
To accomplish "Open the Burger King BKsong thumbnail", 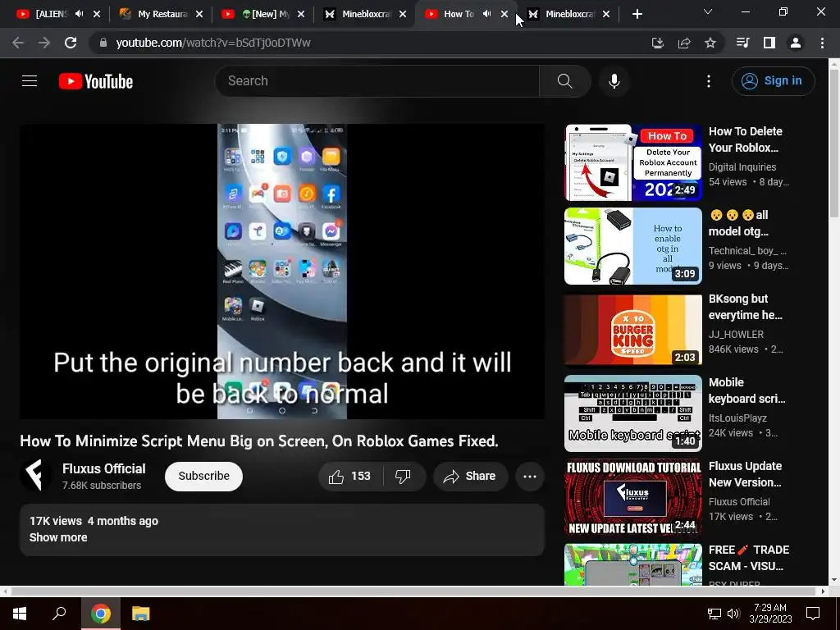I will 633,330.
